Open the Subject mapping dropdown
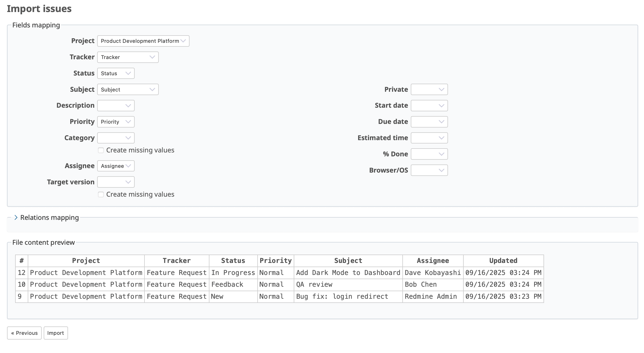The image size is (644, 353). pyautogui.click(x=128, y=90)
